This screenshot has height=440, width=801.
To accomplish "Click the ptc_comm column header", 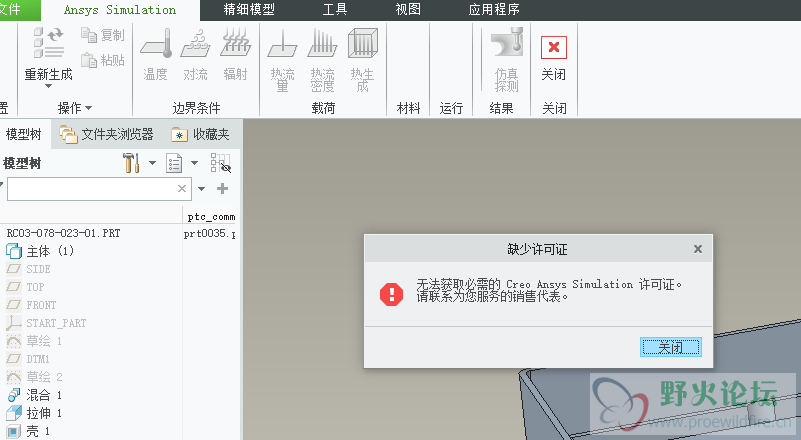I will point(211,217).
